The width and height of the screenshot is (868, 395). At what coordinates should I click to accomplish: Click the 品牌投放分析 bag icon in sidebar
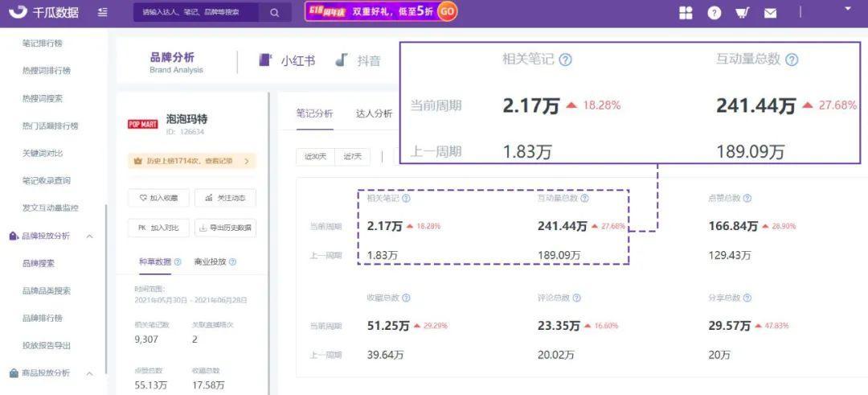pos(14,236)
